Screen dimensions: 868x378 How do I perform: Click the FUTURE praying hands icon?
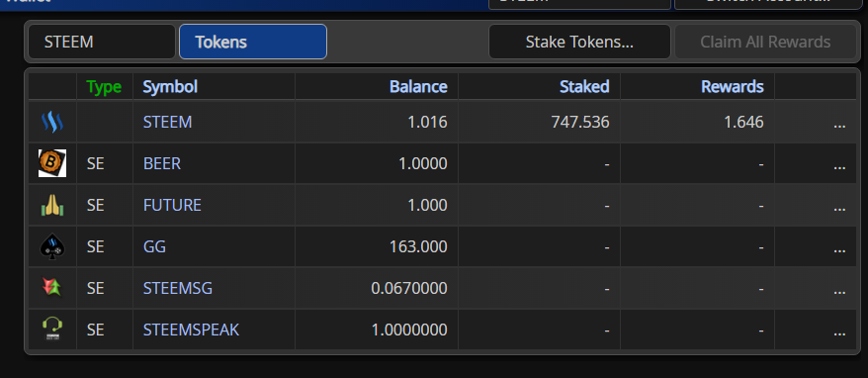(x=52, y=206)
